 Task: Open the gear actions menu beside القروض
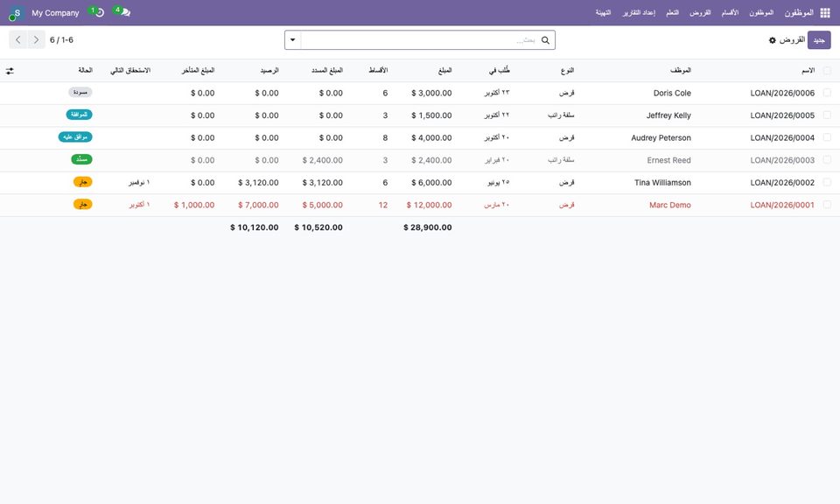pos(772,40)
